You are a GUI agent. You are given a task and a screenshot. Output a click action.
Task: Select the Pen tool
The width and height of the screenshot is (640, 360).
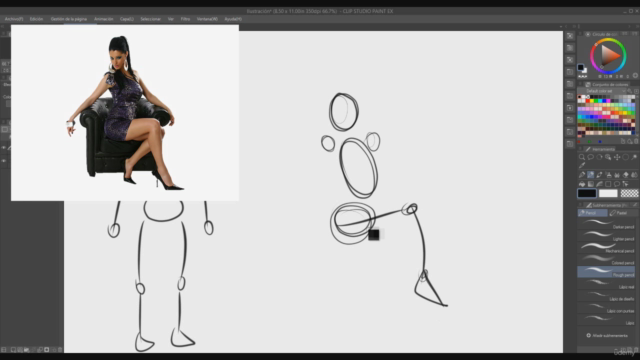582,175
